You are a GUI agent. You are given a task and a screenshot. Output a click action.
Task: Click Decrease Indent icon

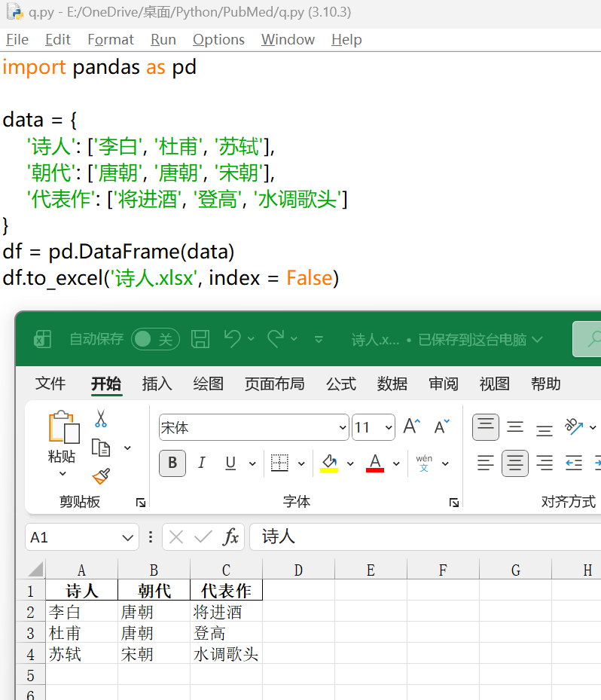tap(574, 463)
